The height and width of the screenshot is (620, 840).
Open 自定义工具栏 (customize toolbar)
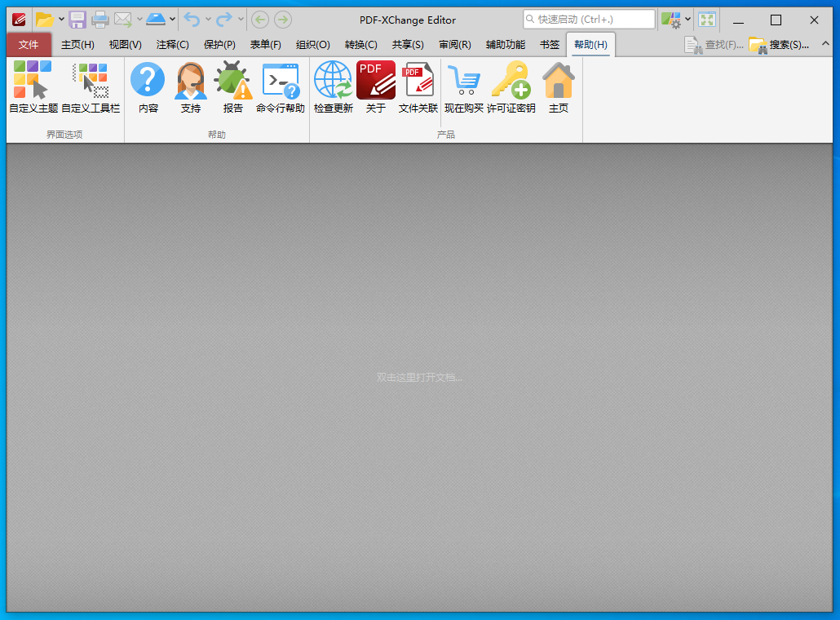(91, 80)
